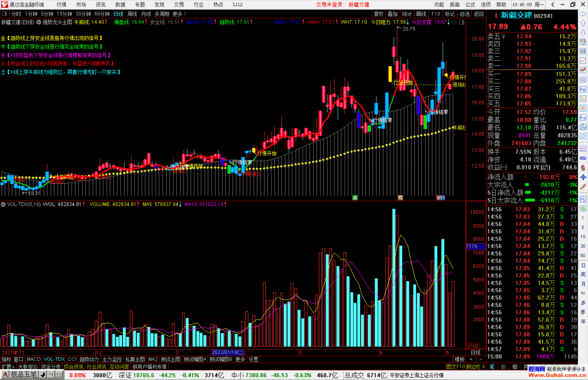Open the -自选 dropdown
Screen dimensions: 588x380
464,14
